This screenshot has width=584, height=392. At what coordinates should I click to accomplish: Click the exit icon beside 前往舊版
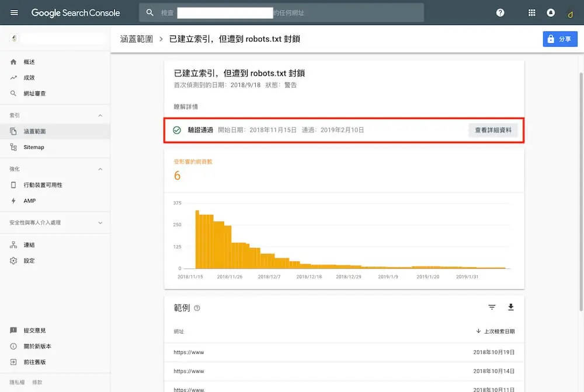click(13, 362)
